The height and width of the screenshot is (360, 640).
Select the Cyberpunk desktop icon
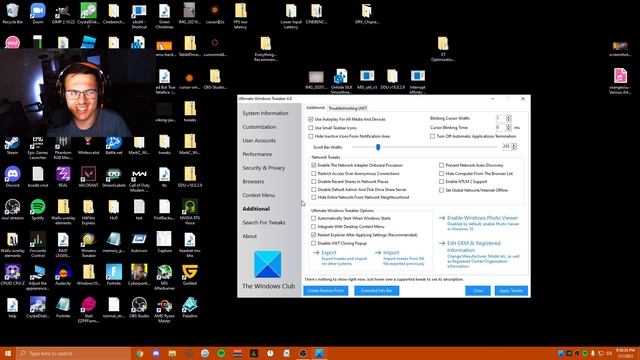[139, 275]
